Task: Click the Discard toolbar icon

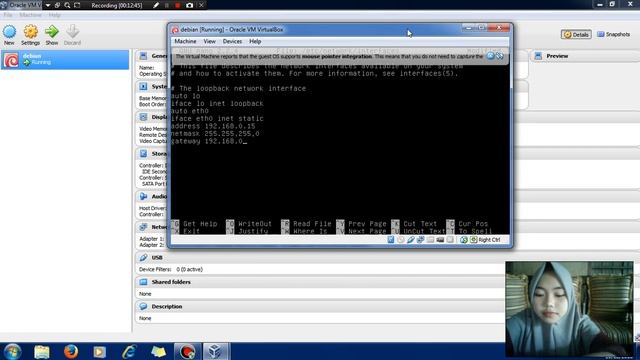Action: coord(73,32)
